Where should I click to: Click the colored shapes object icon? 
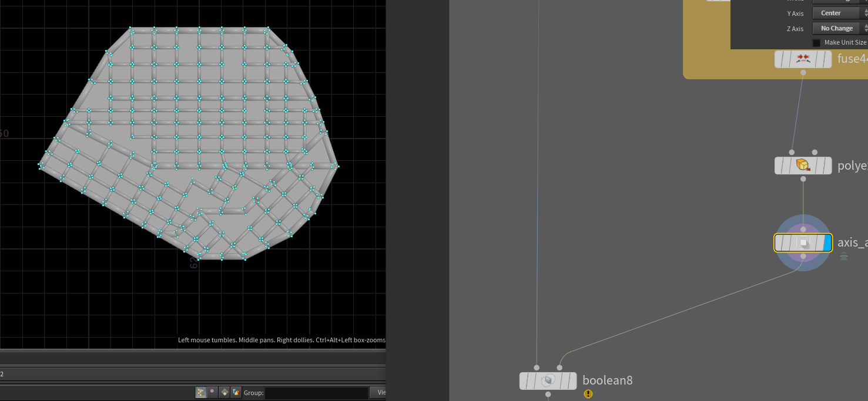(x=236, y=392)
